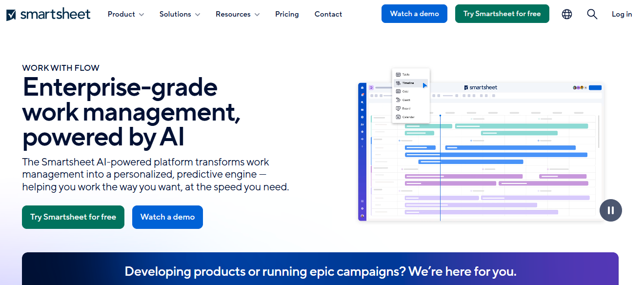Click the green Try Smartsheet for free hero button
This screenshot has height=285, width=644.
73,217
